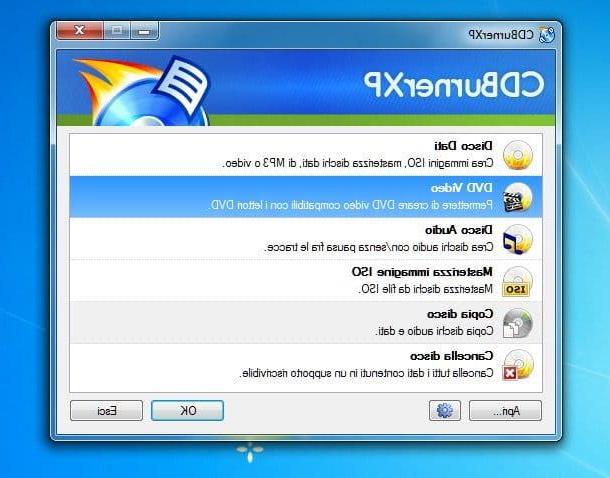Click the Copia disco icon
610x478 pixels.
[x=517, y=323]
